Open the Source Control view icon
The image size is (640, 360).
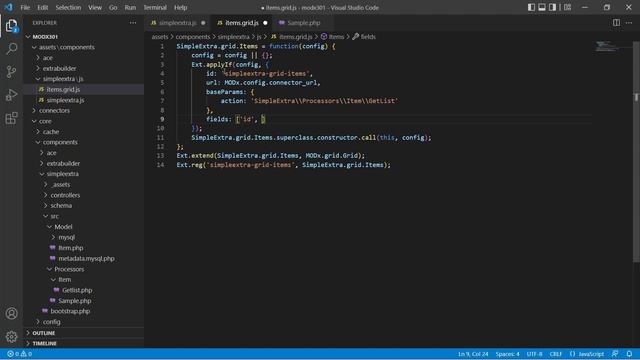pos(11,72)
